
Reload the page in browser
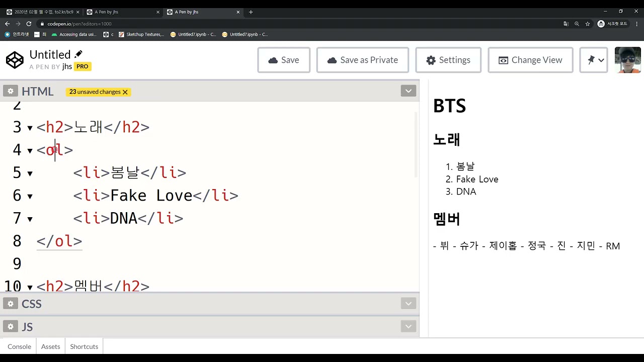[29, 24]
